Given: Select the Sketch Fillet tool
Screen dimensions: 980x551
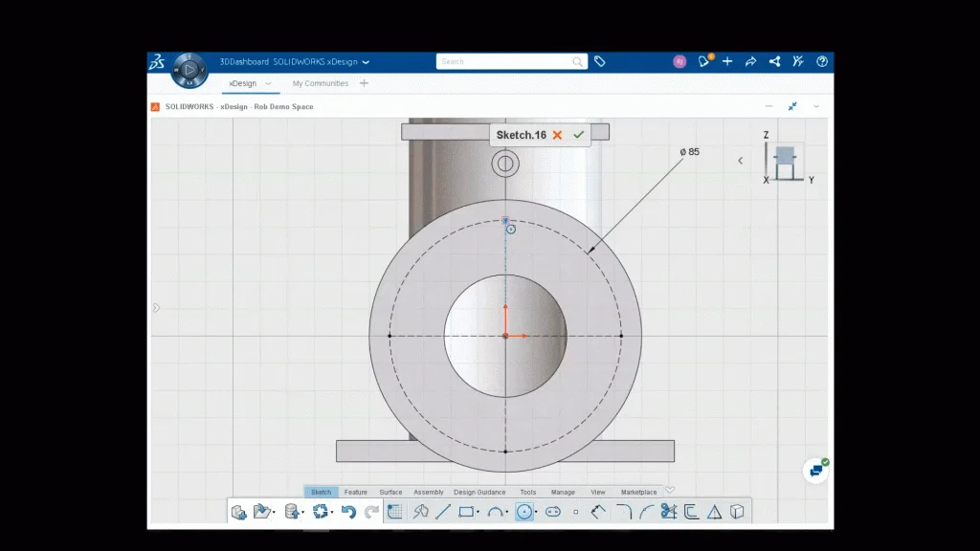Looking at the screenshot, I should tap(623, 512).
